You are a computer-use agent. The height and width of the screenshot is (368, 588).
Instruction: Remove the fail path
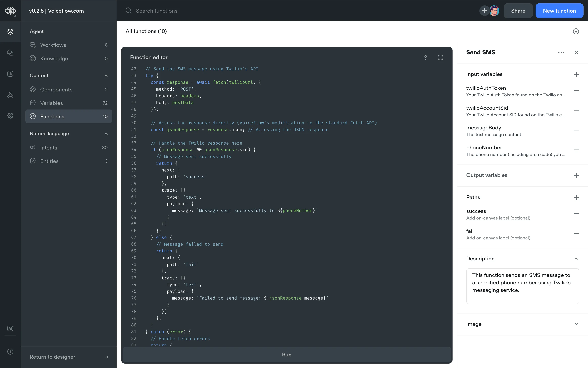click(x=576, y=234)
